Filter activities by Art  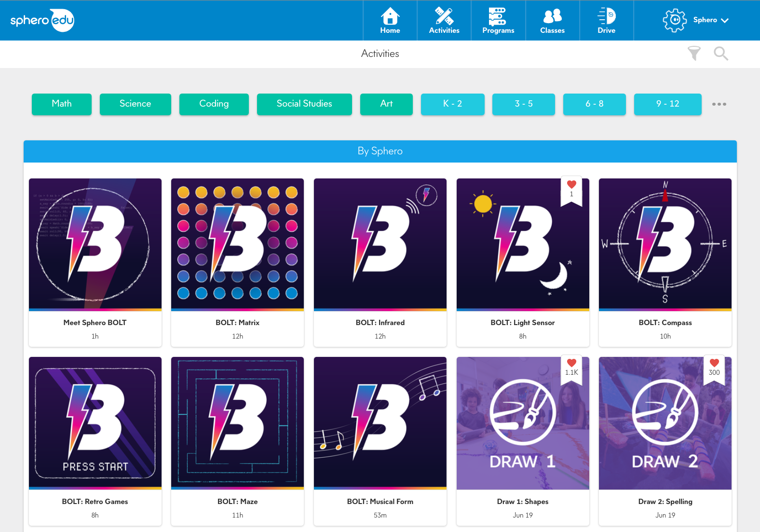[x=386, y=104]
